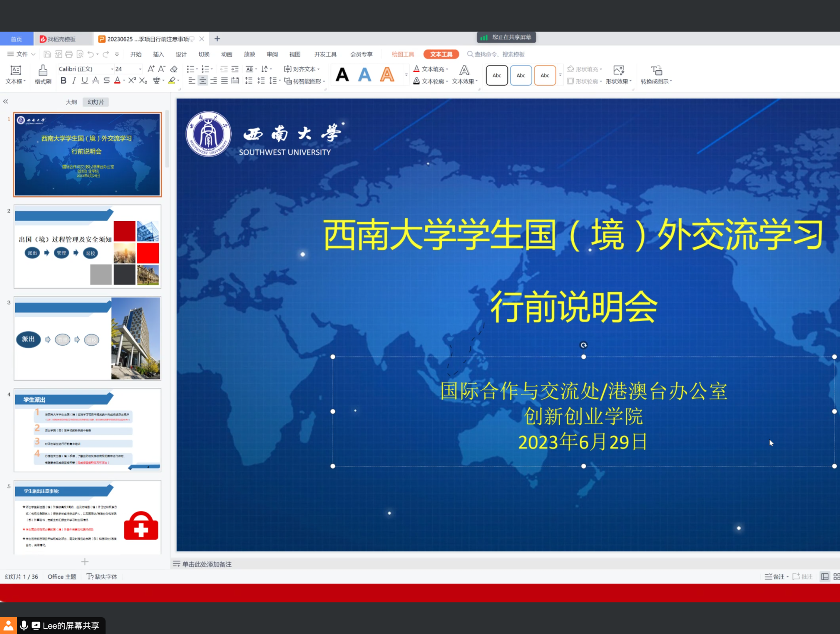The image size is (840, 634).
Task: Click the undo arrow icon
Action: click(91, 54)
